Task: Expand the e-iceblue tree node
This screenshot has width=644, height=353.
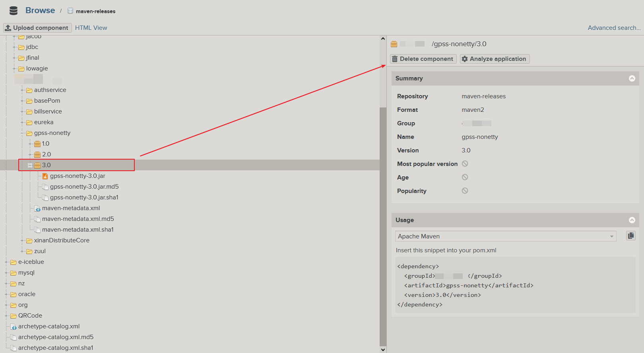Action: pyautogui.click(x=6, y=262)
